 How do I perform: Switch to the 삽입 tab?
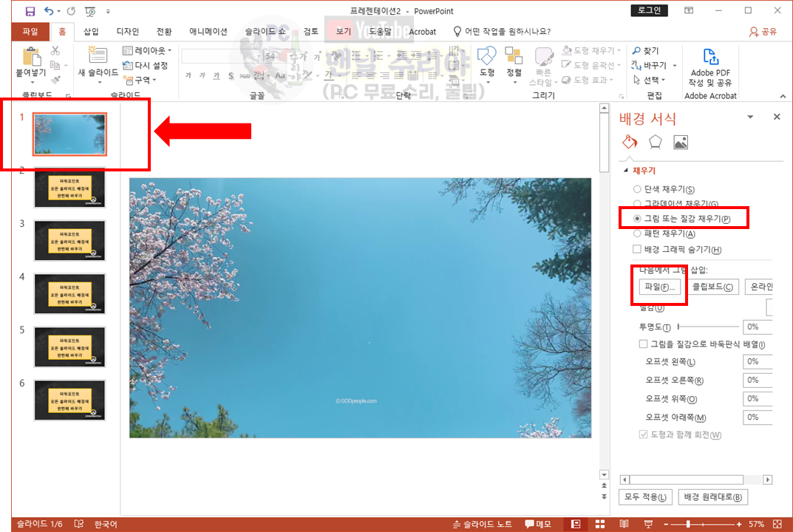click(x=91, y=31)
